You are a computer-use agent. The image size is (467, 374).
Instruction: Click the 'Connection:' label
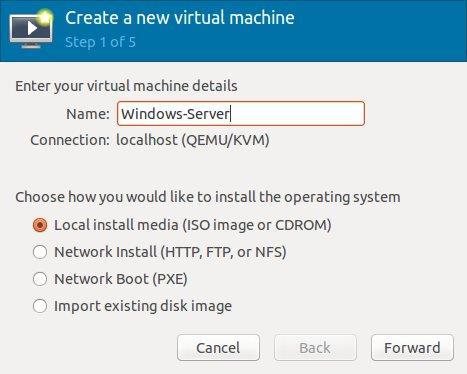(x=70, y=140)
